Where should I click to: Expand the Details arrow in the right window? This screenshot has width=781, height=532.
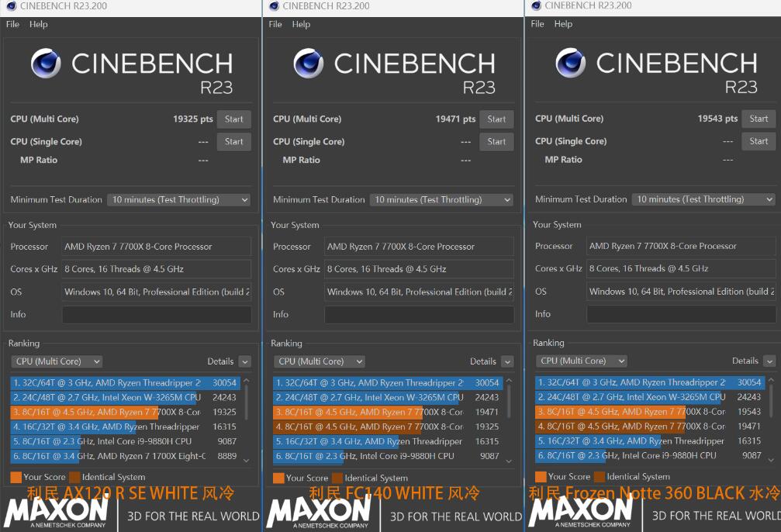769,361
